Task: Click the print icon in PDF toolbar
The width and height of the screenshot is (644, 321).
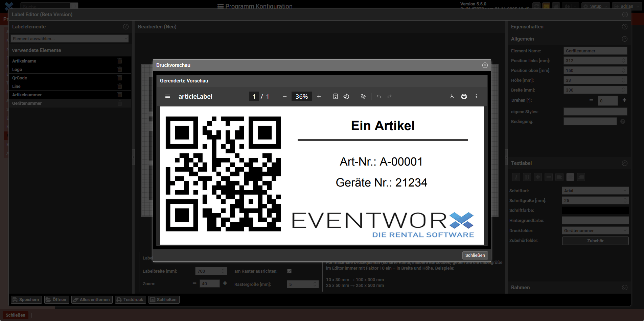Action: tap(464, 96)
